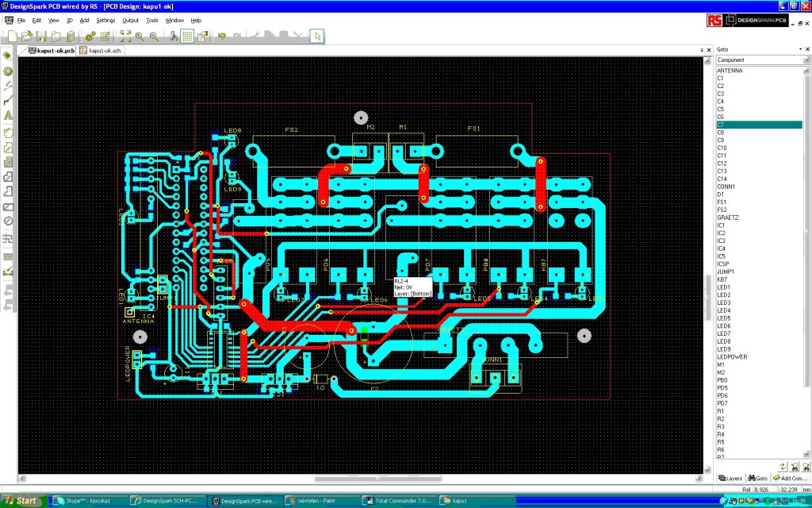
Task: Open design technology gears icon
Action: [90, 37]
